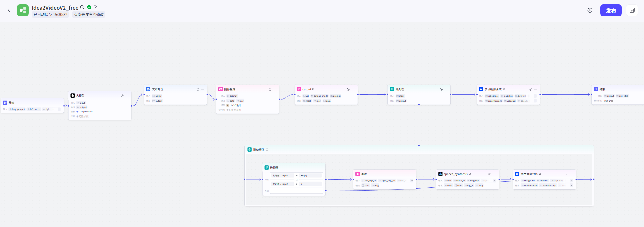Open more options on 选择器 node

point(321,168)
